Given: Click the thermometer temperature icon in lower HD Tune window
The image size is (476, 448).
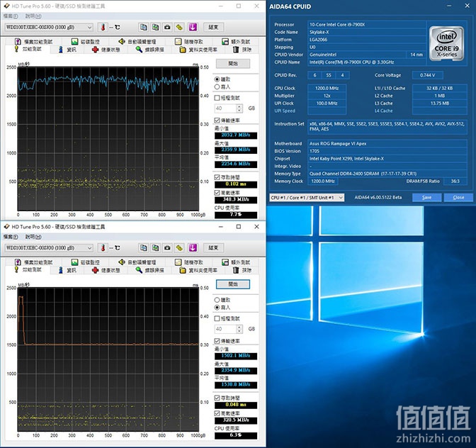Looking at the screenshot, I should (103, 248).
